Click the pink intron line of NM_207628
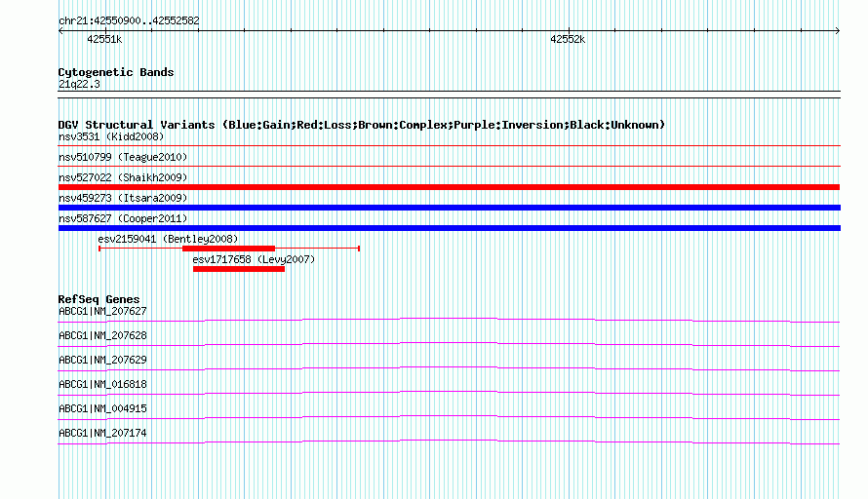 (449, 344)
